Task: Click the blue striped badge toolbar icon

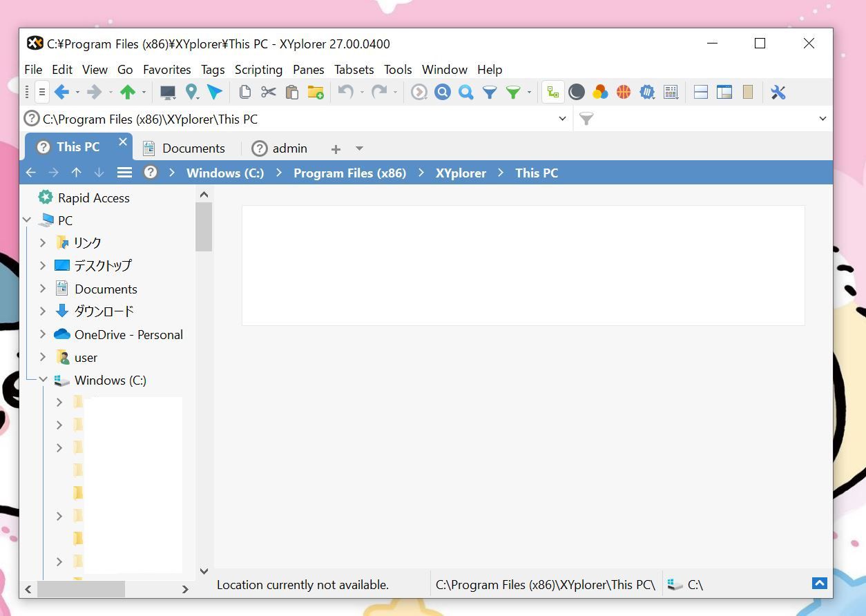Action: [x=647, y=92]
